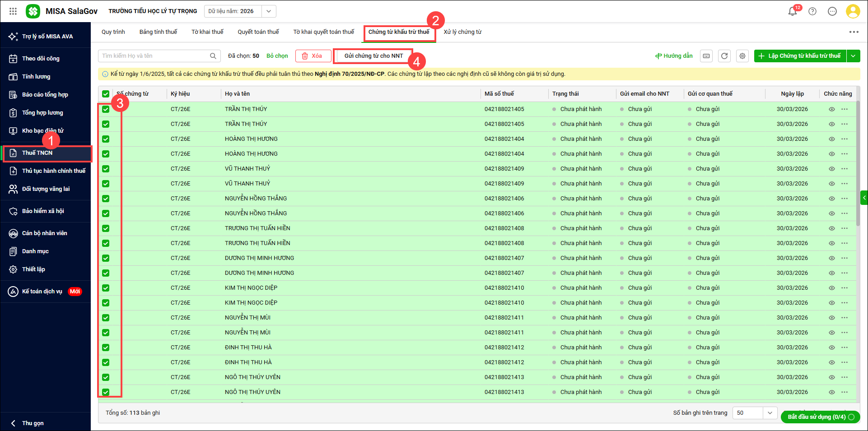Uncheck first VŨ THANH THUỶ row checkbox
This screenshot has width=868, height=431.
click(106, 169)
